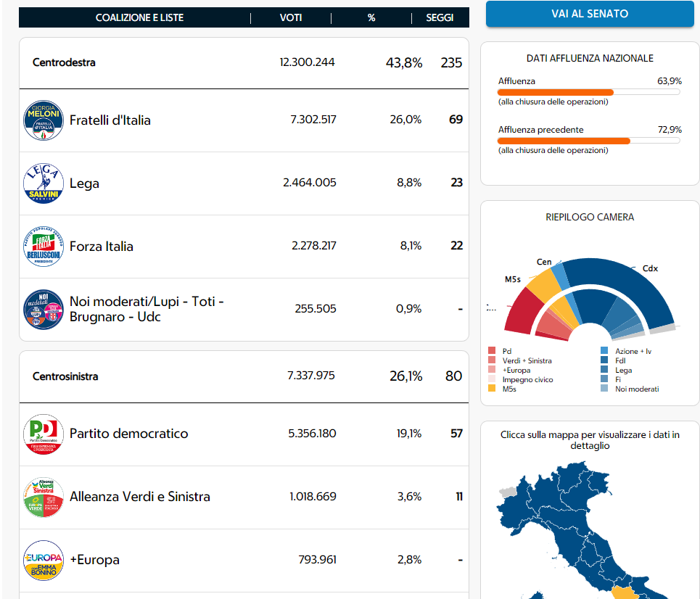This screenshot has height=599, width=700.
Task: Click the Noi moderati votes 255.505
Action: [315, 309]
